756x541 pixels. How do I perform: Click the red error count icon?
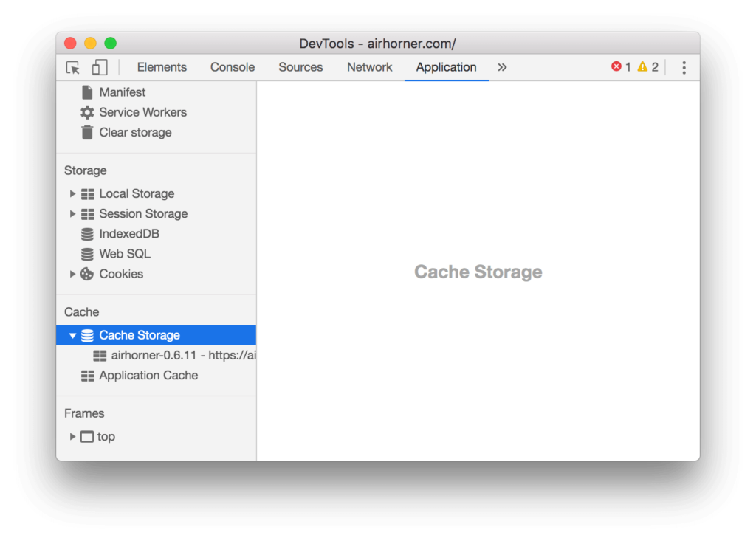click(x=616, y=66)
